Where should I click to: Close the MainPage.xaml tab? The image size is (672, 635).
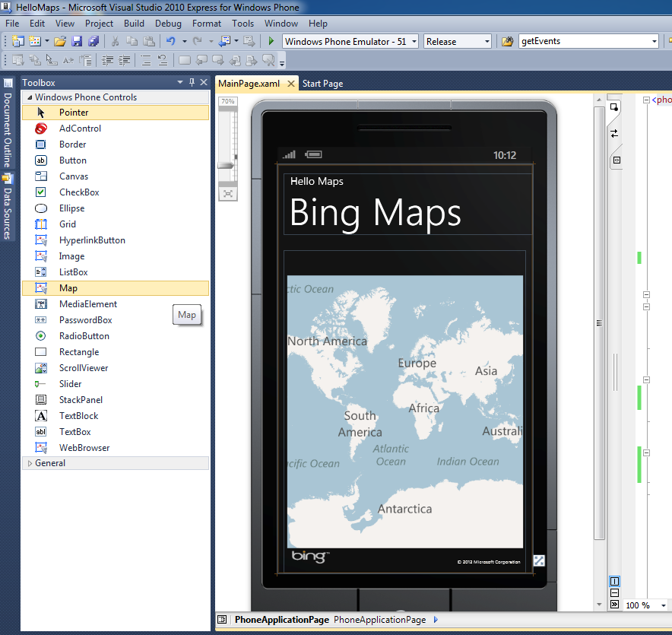pos(291,84)
